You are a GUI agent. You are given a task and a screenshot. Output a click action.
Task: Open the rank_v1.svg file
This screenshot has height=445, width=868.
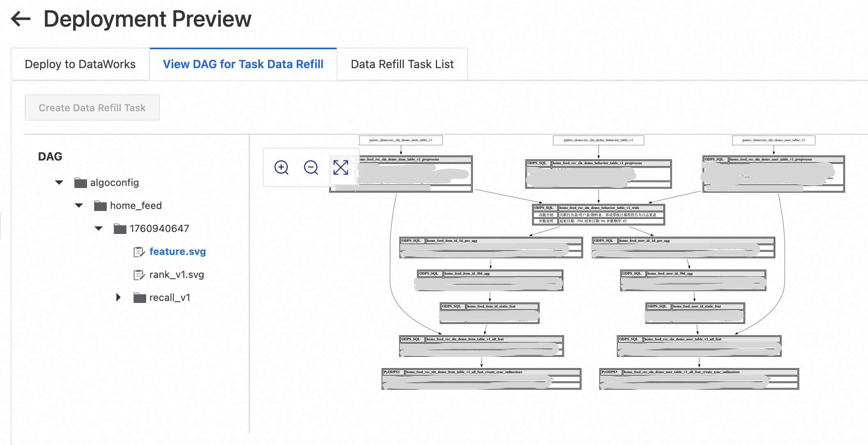coord(177,275)
